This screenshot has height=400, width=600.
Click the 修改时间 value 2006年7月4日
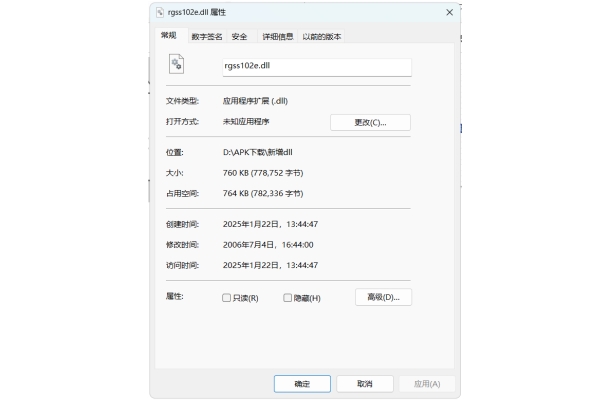268,244
